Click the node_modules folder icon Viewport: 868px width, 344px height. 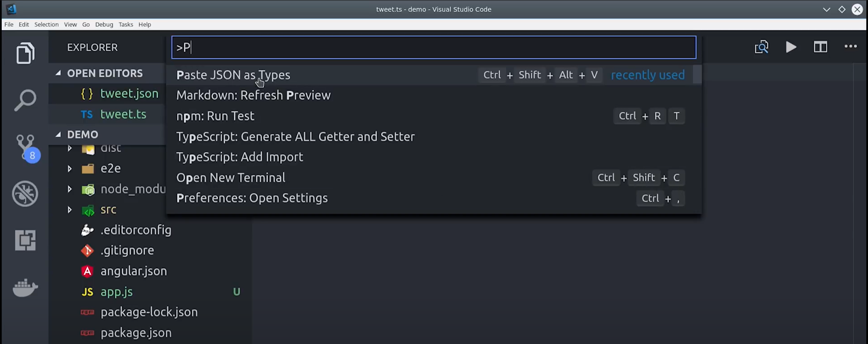coord(88,190)
